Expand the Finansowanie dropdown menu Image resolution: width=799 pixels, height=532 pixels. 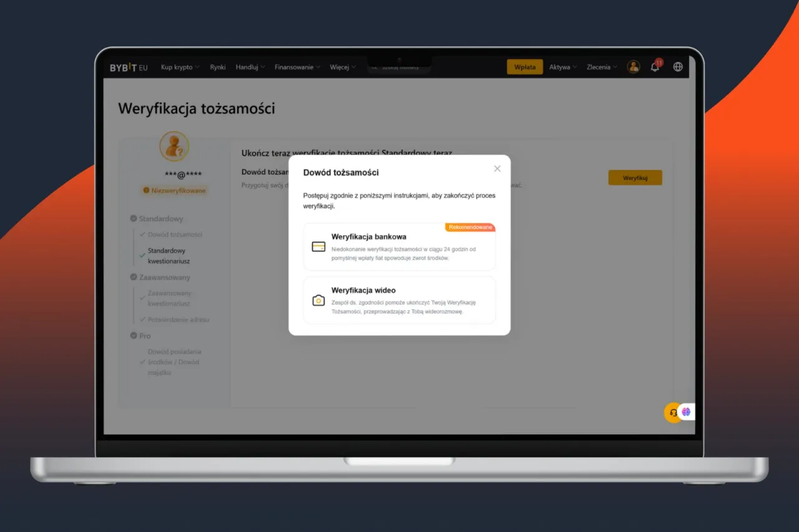297,67
